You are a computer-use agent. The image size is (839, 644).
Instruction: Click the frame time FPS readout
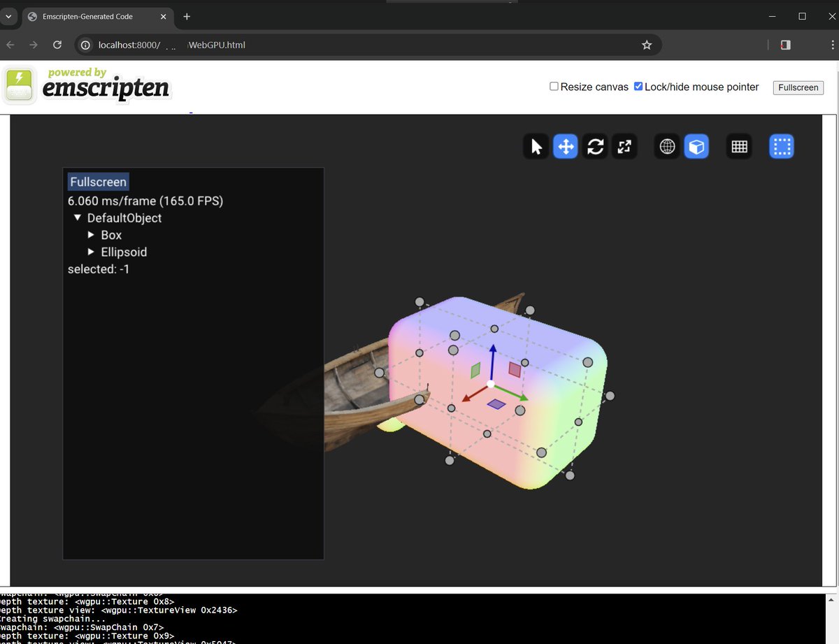click(x=145, y=201)
